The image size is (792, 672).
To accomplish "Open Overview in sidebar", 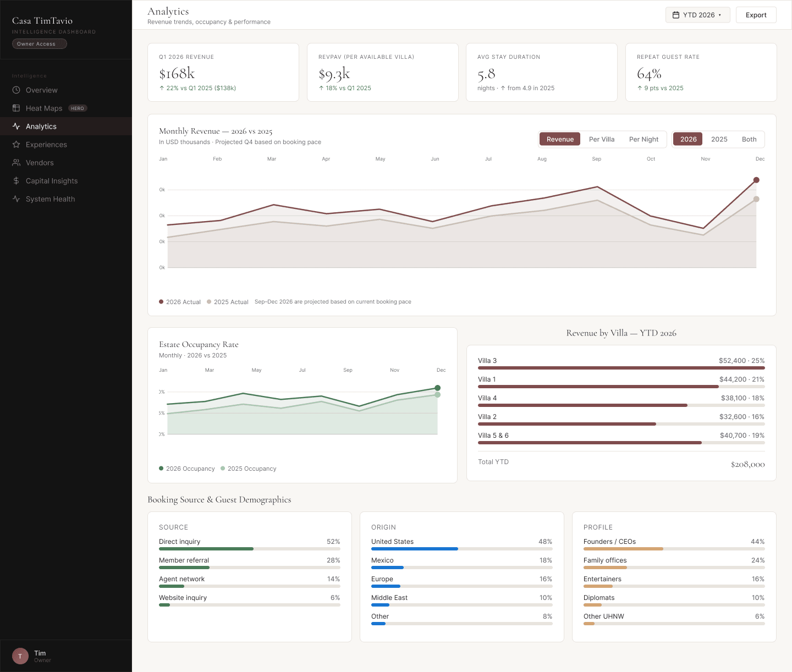I will (x=66, y=90).
